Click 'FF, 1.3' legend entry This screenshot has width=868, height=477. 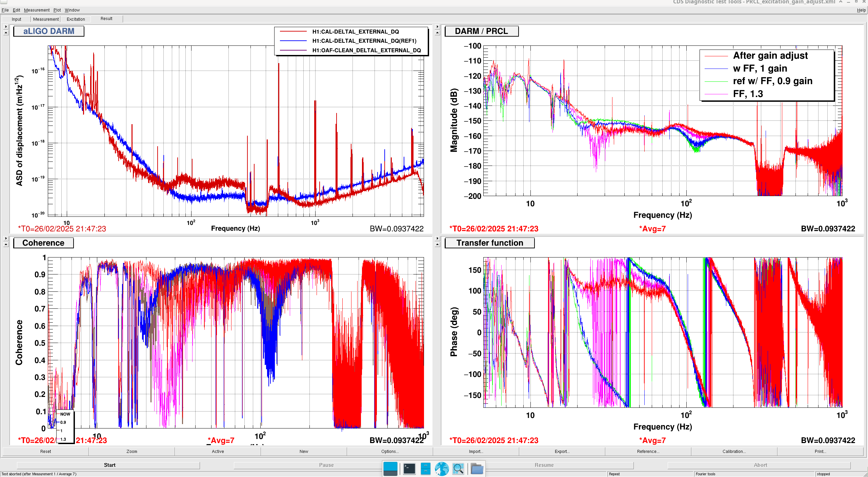point(748,94)
